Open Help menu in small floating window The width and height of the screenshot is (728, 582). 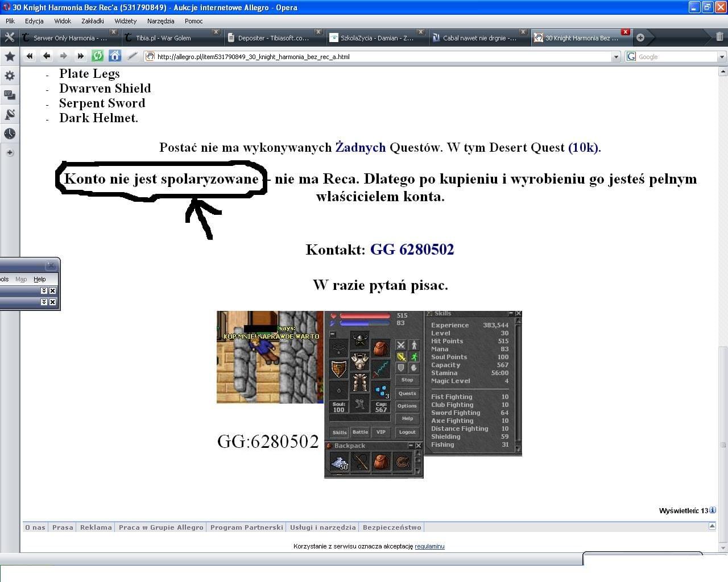coord(39,279)
